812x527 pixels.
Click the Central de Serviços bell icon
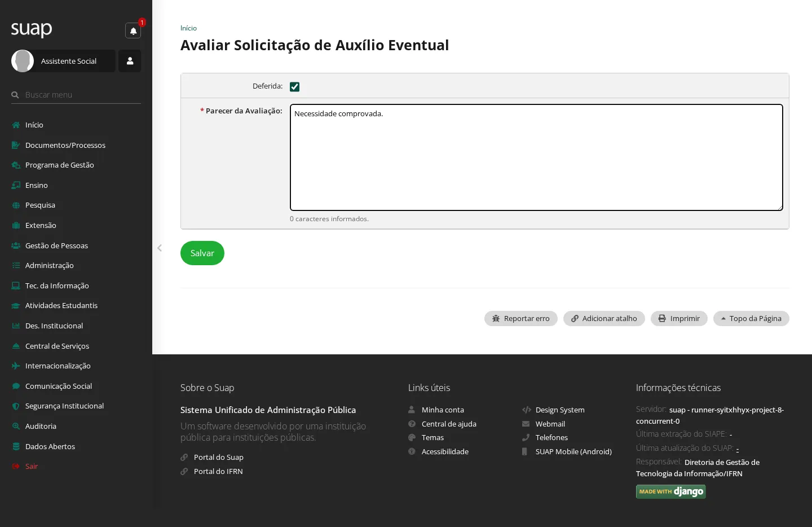pyautogui.click(x=16, y=346)
